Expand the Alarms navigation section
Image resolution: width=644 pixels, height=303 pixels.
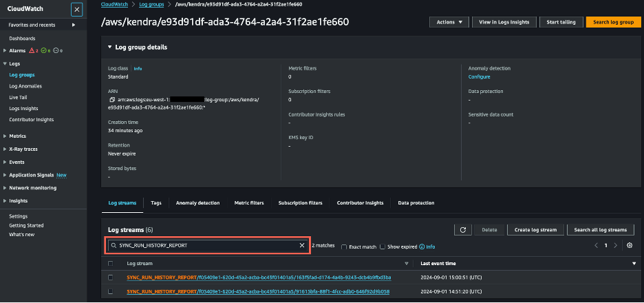5,50
